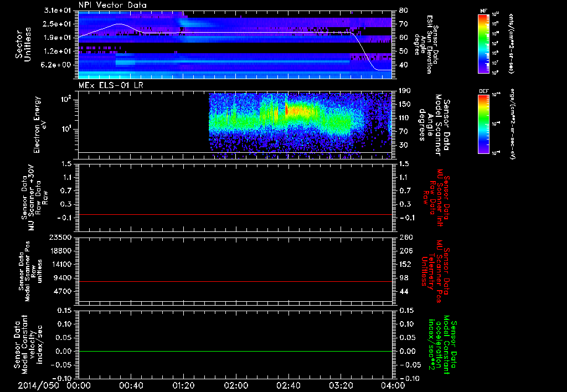Click the '00:00' time axis label
Screen dimensions: 567x392
point(79,386)
